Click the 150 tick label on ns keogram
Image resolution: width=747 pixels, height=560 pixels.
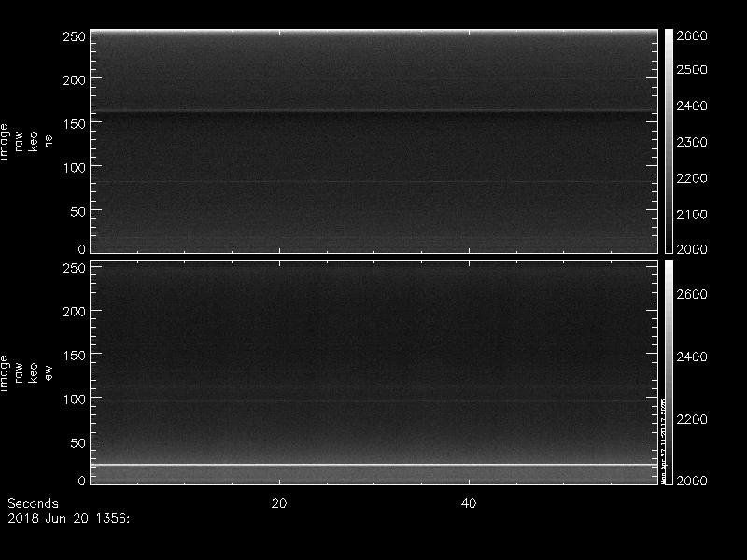pos(74,124)
